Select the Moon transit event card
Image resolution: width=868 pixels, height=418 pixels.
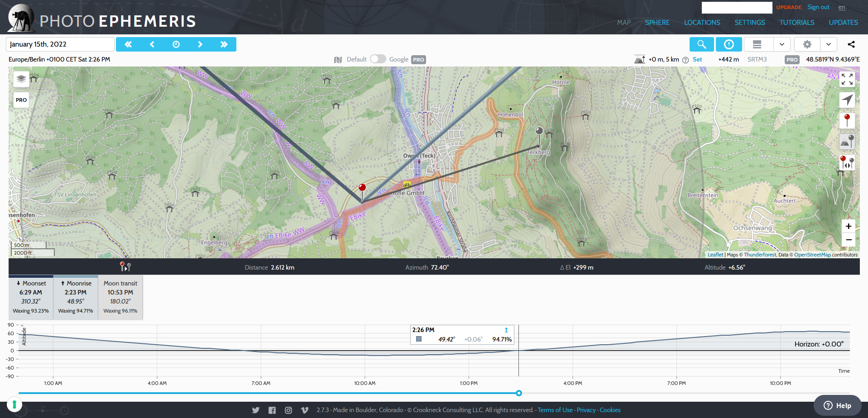120,297
